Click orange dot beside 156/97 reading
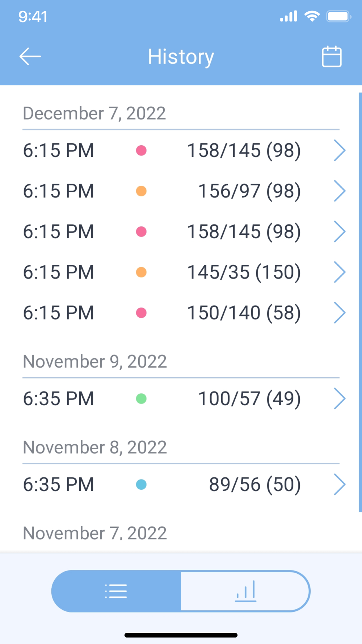Viewport: 362px width, 644px height. click(141, 191)
